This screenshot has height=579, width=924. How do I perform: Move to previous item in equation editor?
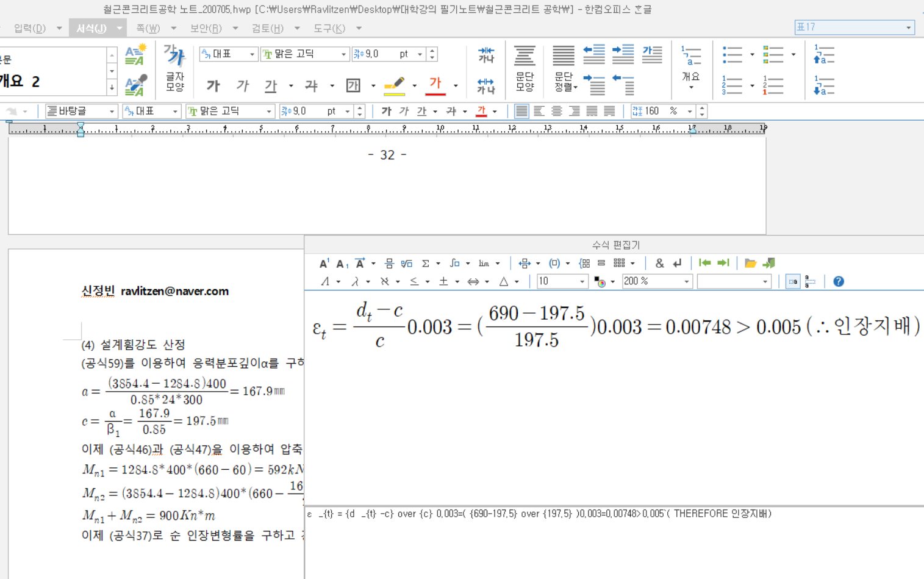(x=704, y=263)
